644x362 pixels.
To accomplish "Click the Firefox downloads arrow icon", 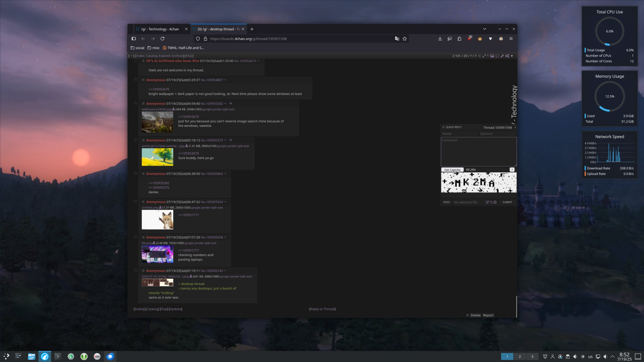I will tap(440, 39).
